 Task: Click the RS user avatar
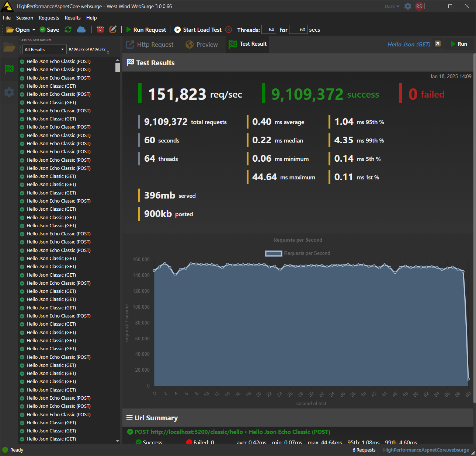419,6
